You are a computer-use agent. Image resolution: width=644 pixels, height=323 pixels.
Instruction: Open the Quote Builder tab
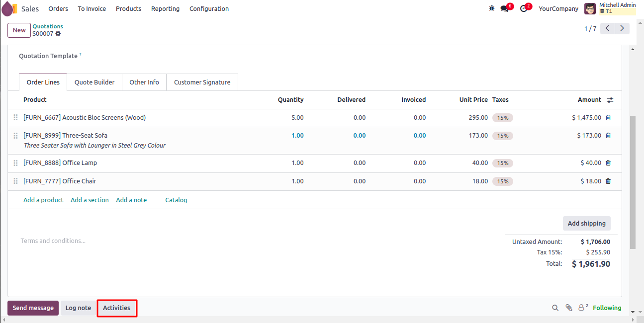point(94,82)
